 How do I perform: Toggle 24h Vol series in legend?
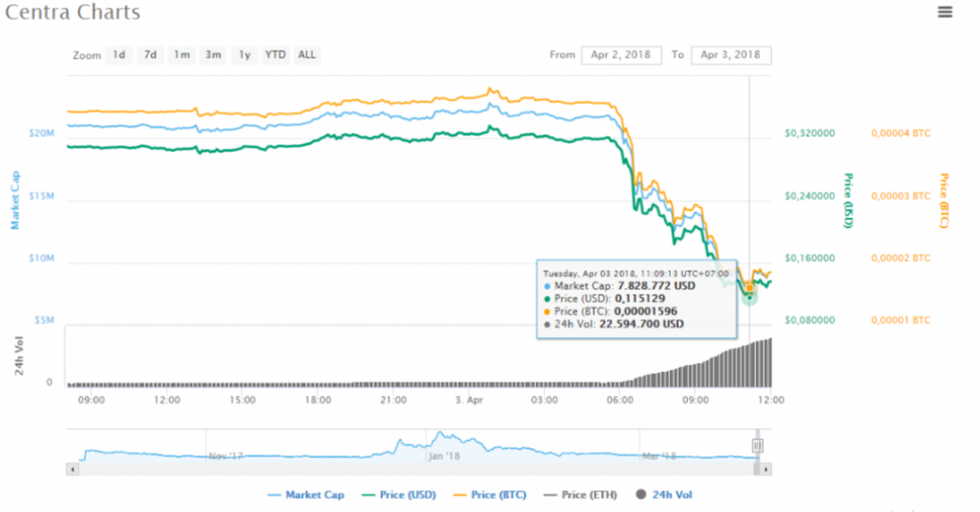click(664, 495)
